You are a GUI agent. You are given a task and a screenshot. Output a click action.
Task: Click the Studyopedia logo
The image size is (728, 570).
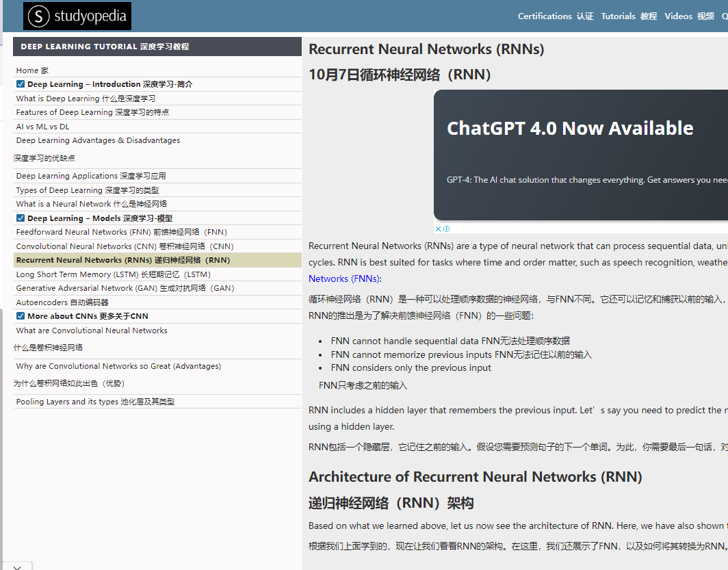coord(77,16)
